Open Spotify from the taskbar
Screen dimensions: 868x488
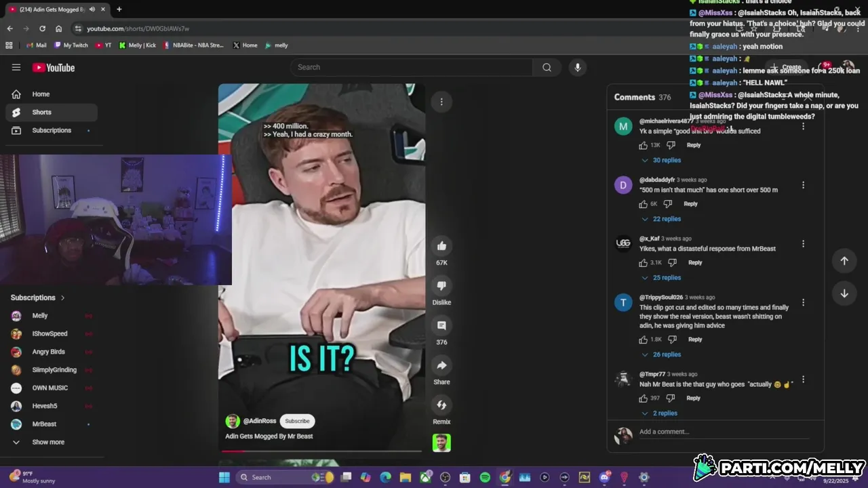485,477
